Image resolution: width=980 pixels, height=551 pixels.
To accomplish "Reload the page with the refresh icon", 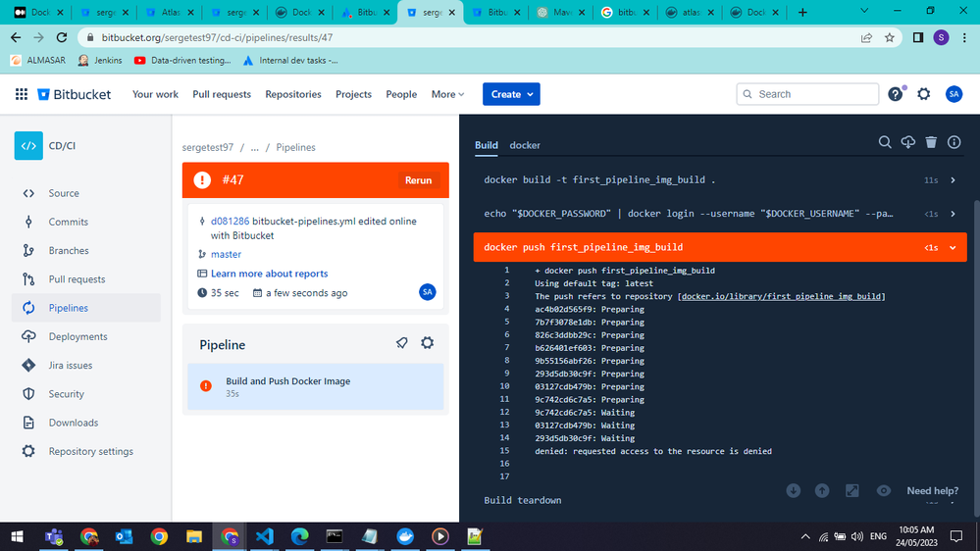I will 61,38.
